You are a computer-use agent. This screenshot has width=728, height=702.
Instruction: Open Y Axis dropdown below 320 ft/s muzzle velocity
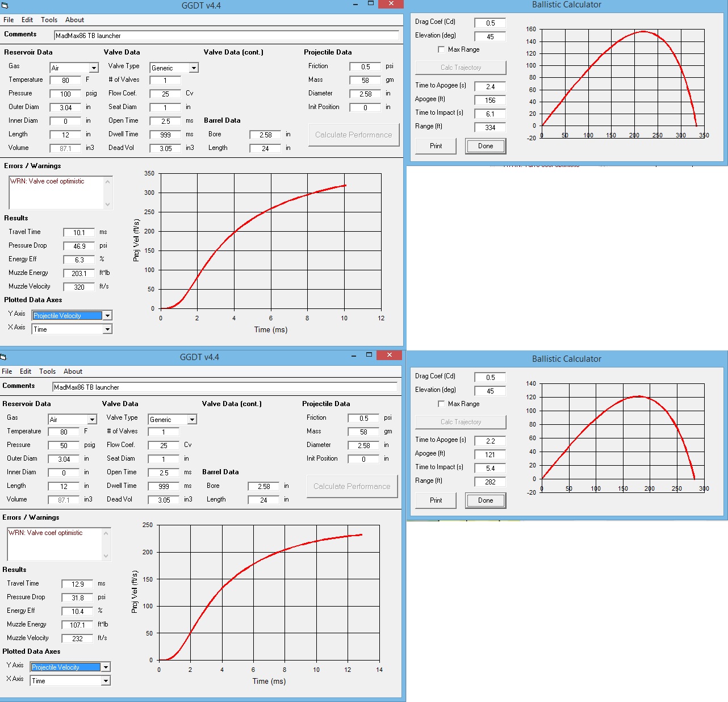pyautogui.click(x=107, y=316)
